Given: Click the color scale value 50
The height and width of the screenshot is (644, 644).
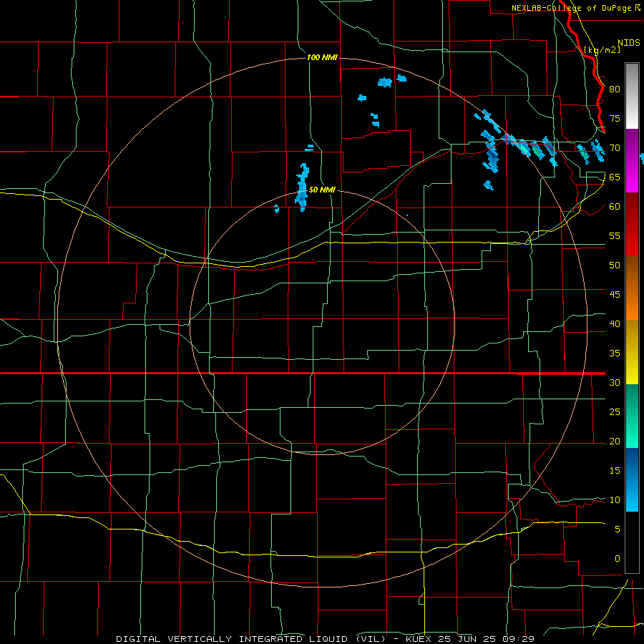Looking at the screenshot, I should 615,265.
